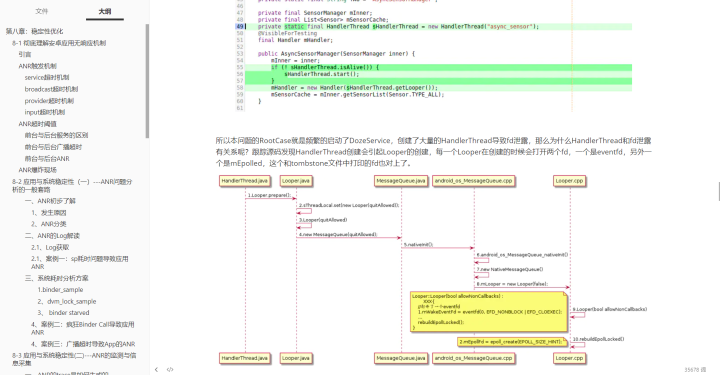The image size is (720, 375).
Task: Open outline heading 第八章：稳定性优化
Action: point(34,31)
